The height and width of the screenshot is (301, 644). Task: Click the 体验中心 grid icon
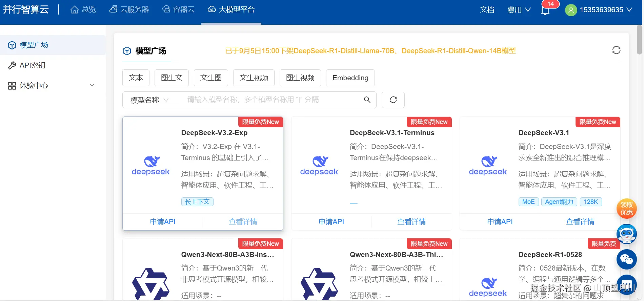pyautogui.click(x=12, y=86)
